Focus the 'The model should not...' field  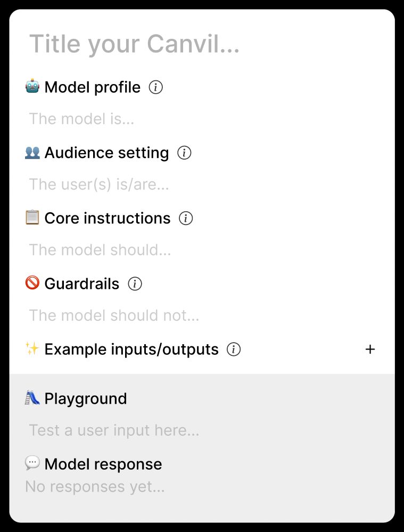coord(202,315)
